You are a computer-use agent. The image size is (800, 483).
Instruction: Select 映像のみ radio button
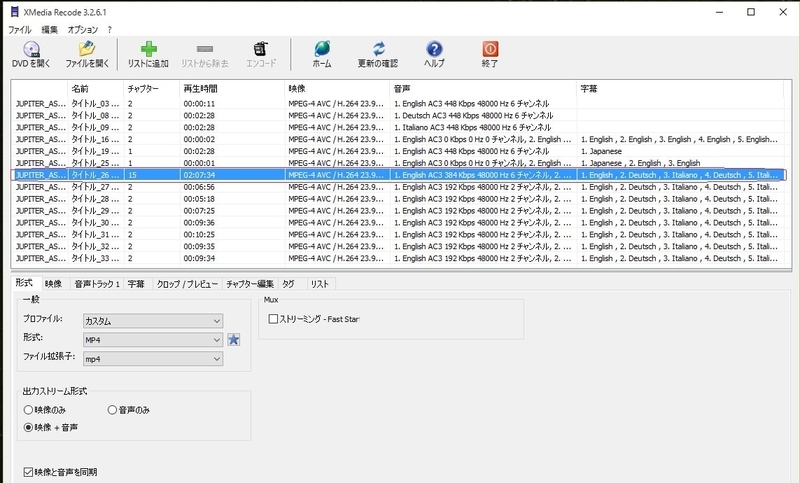pyautogui.click(x=28, y=410)
